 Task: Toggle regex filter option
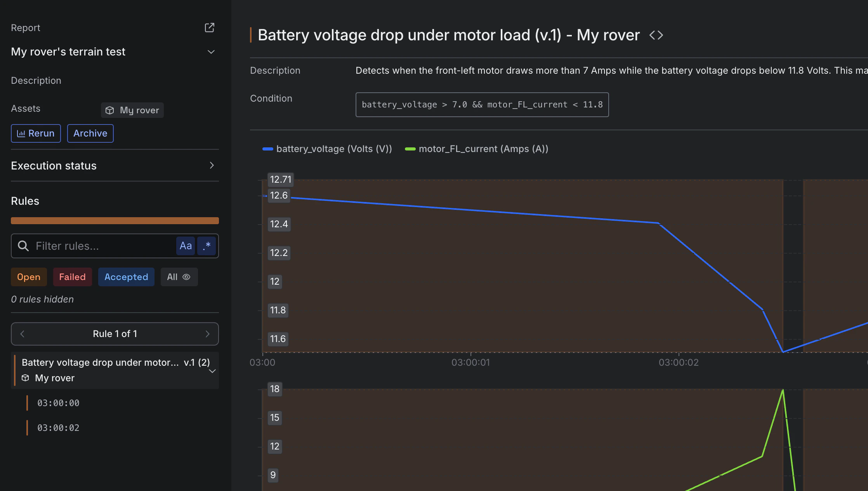(x=207, y=246)
